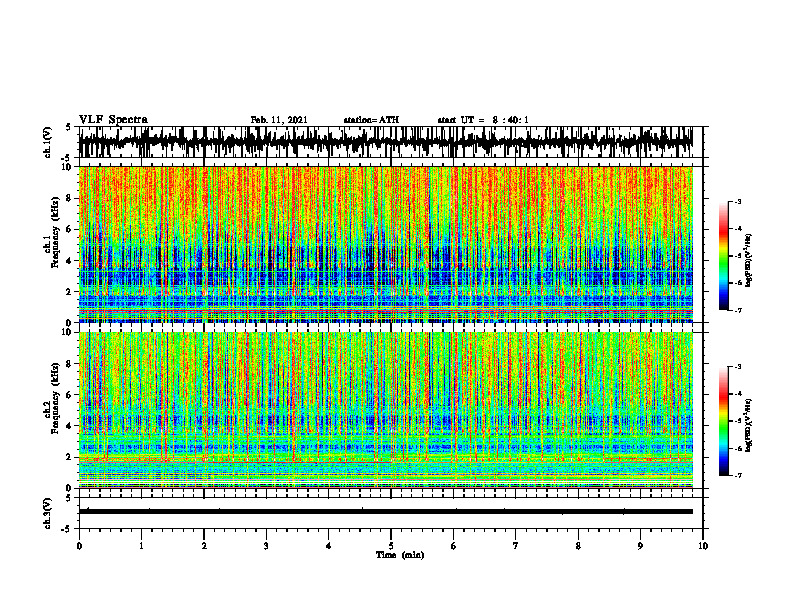Screen dimensions: 792x612
Task: Click the date text "Feb. 11, 2021"
Action: click(x=279, y=120)
